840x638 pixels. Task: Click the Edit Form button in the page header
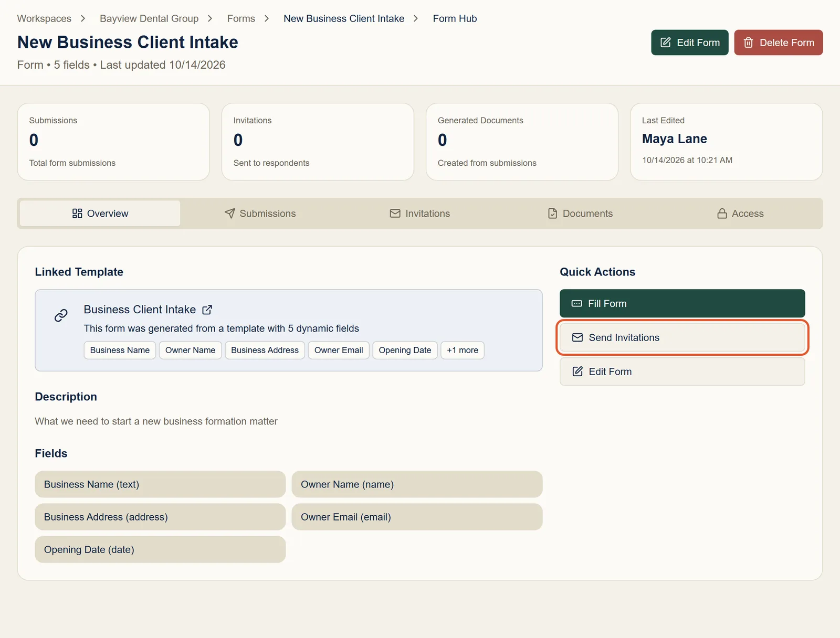[x=690, y=42]
